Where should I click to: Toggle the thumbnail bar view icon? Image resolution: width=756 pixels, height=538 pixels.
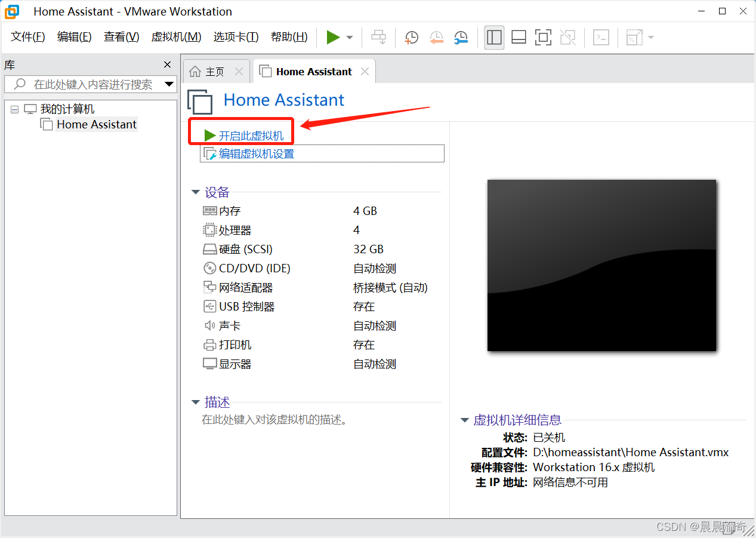519,37
